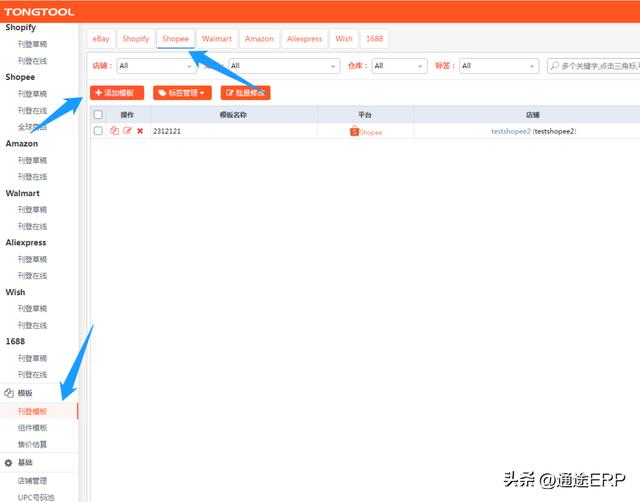Screen dimensions: 640x502
Task: Select the Shopee tab
Action: 176,39
